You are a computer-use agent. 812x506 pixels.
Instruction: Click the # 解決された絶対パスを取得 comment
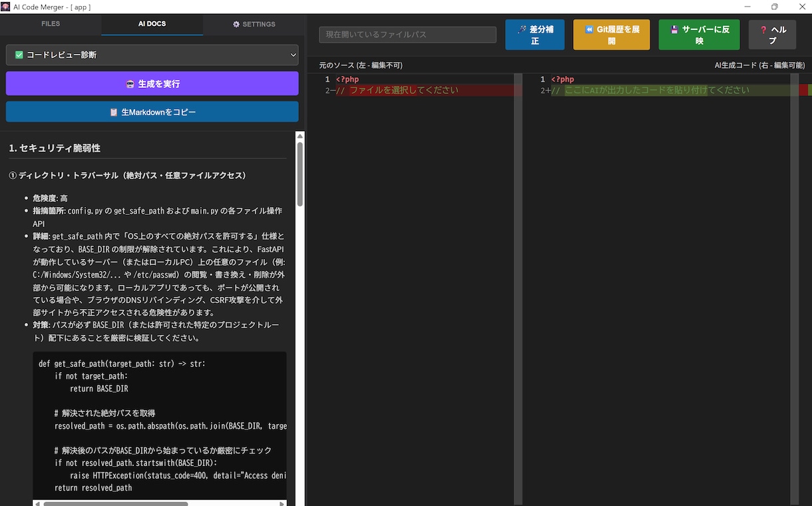click(104, 413)
